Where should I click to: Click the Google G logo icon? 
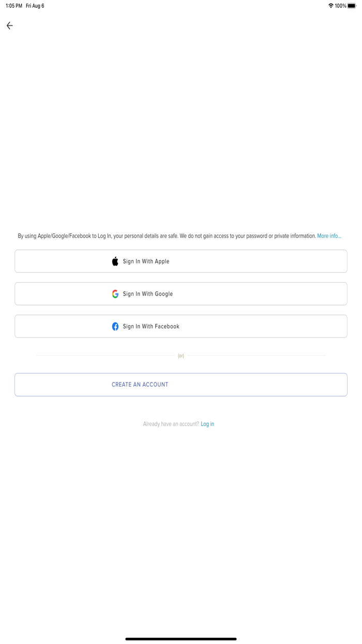coord(115,294)
